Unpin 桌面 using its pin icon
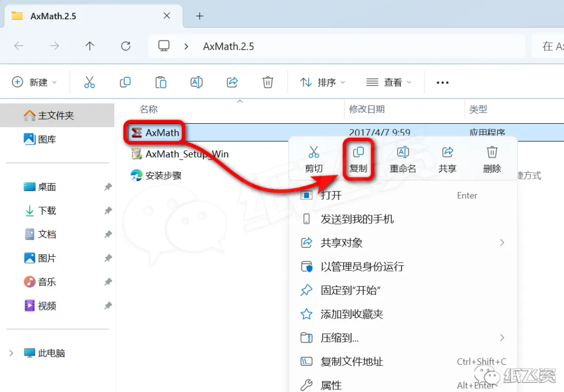Image resolution: width=564 pixels, height=392 pixels. (108, 187)
